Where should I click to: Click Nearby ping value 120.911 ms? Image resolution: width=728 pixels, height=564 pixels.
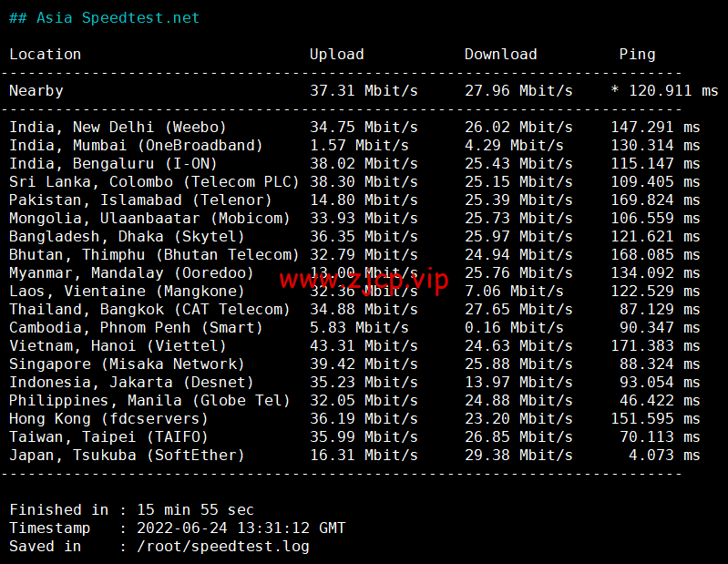673,90
